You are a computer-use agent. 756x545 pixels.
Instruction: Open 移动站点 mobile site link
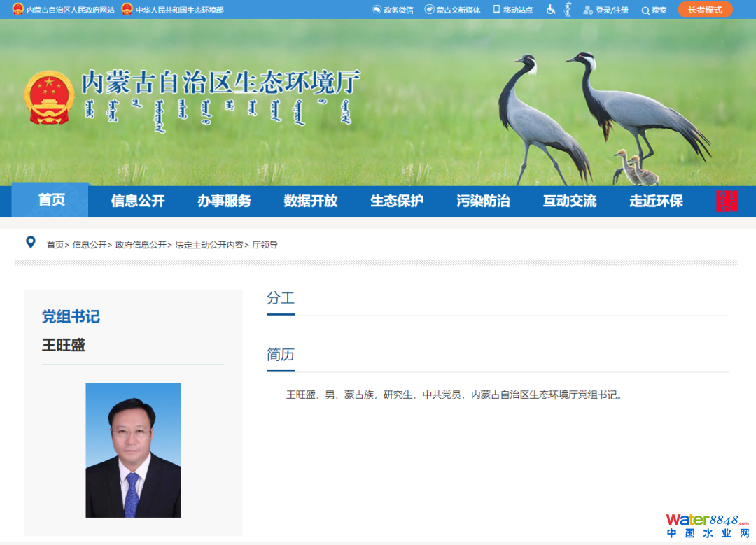[x=513, y=10]
